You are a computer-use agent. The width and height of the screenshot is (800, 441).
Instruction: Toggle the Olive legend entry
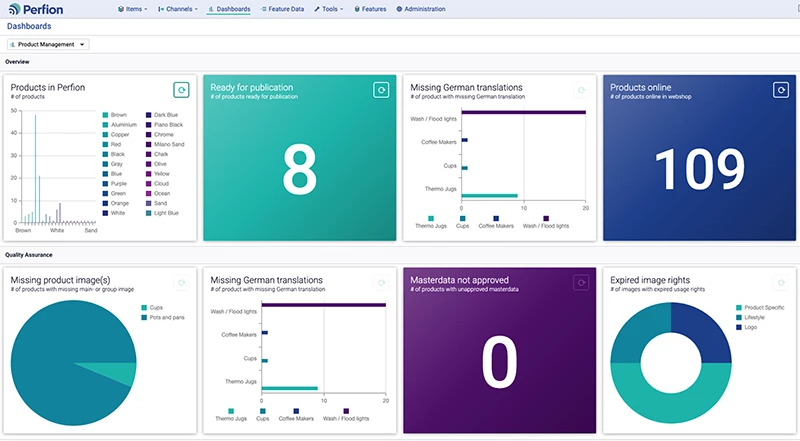click(156, 164)
